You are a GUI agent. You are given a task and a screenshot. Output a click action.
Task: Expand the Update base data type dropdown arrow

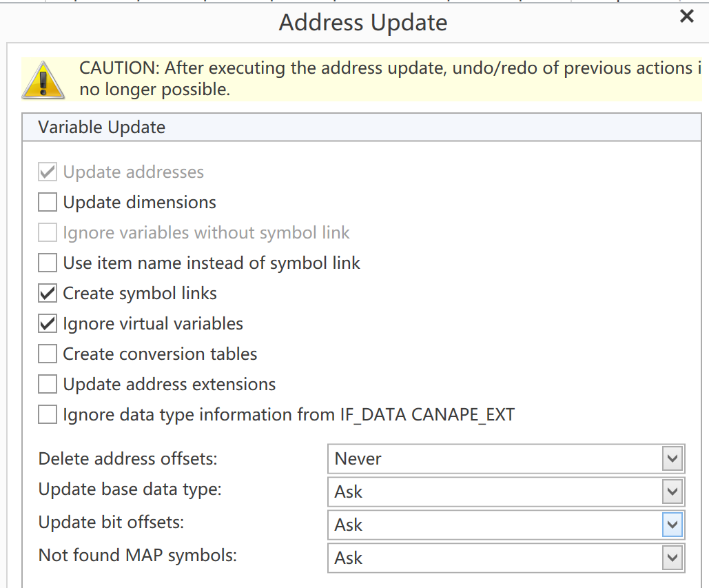pyautogui.click(x=672, y=492)
